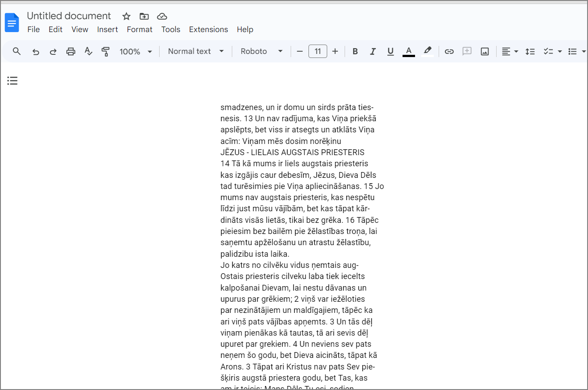The height and width of the screenshot is (390, 588).
Task: Click the line 'Jo katrs no cilvēku vidus ņemtais aug-'
Action: pos(290,265)
